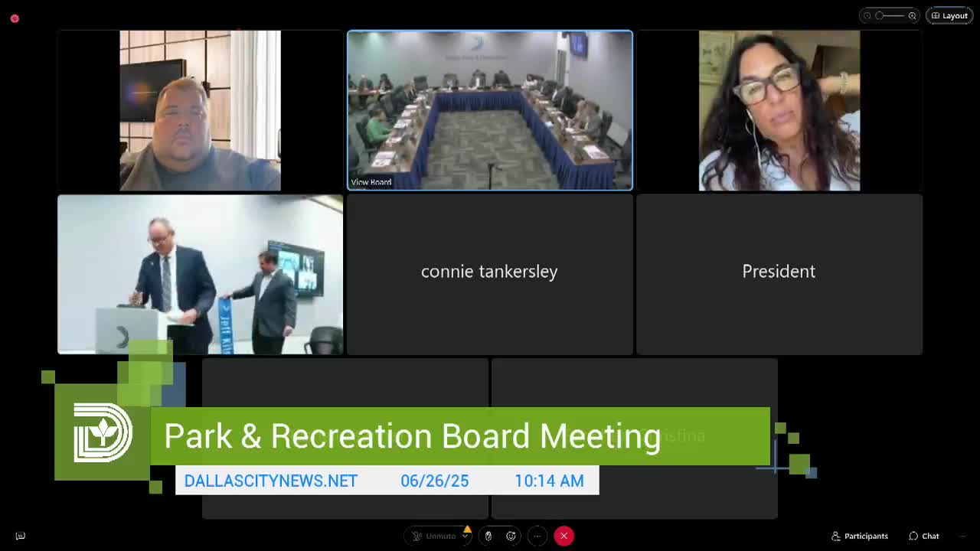The height and width of the screenshot is (551, 980).
Task: Select the President participant tile
Action: [x=779, y=274]
